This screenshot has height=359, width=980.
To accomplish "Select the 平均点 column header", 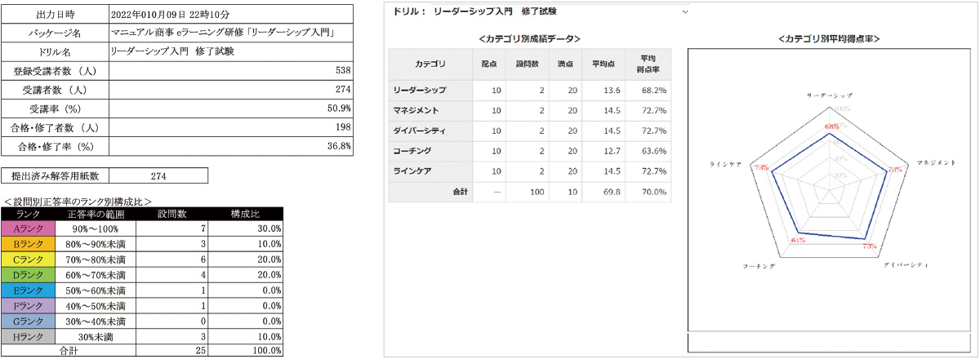I will pyautogui.click(x=604, y=63).
